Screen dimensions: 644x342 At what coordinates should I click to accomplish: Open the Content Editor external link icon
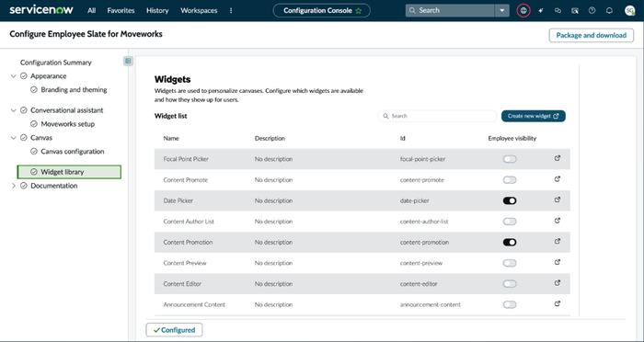(558, 283)
